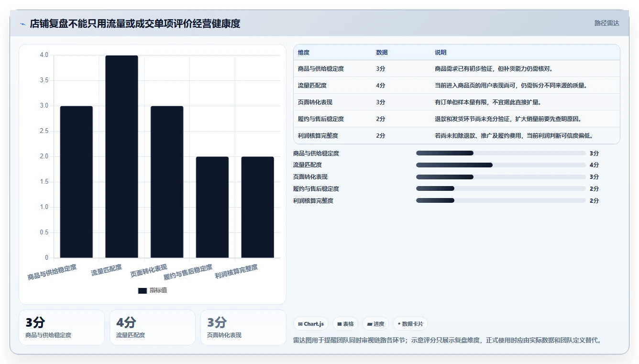
Task: Click the description starting 若尚未扣除退款
Action: pyautogui.click(x=514, y=136)
